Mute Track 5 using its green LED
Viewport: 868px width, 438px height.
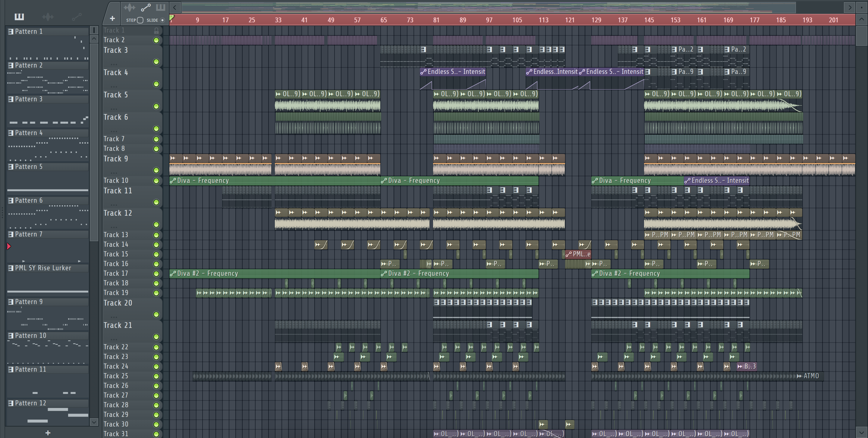point(156,106)
